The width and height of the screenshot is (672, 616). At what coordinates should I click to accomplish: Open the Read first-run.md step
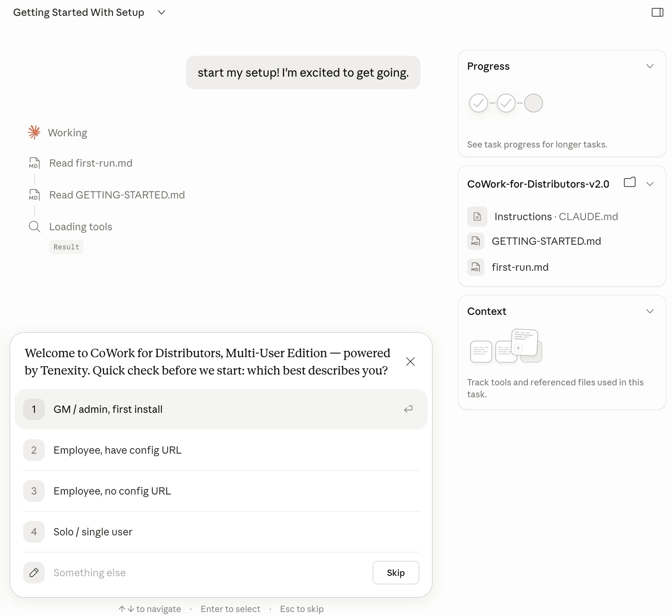91,163
